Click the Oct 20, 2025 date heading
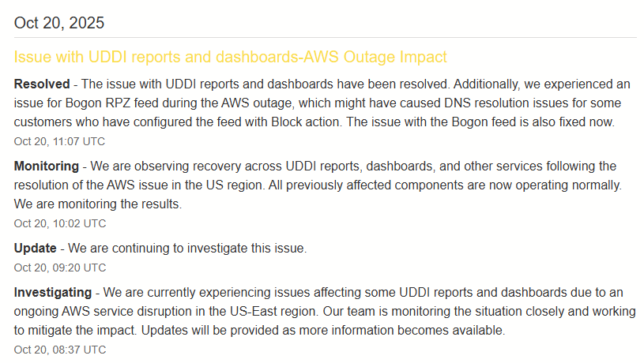Screen dimensions: 644x363 coord(59,23)
